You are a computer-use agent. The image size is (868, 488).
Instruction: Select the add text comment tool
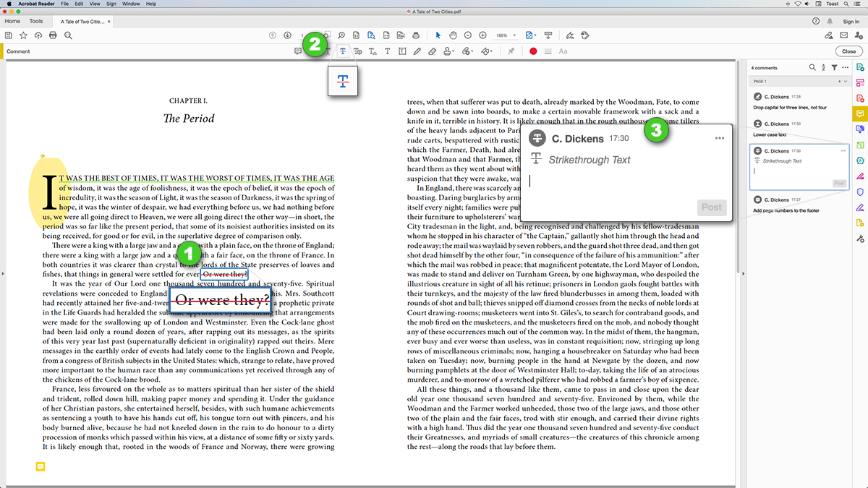point(388,51)
